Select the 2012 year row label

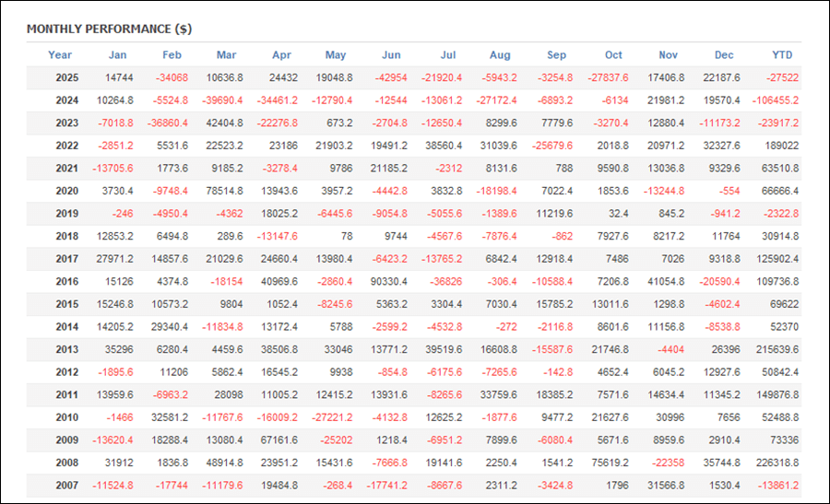point(67,372)
